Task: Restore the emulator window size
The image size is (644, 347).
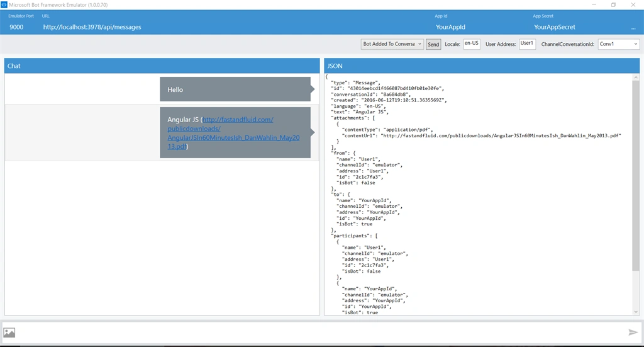Action: 613,4
